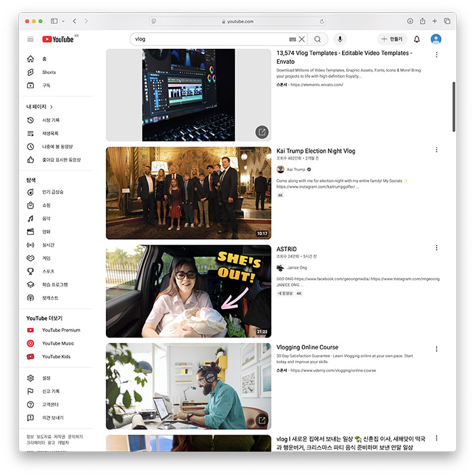475x476 pixels.
Task: Click Vlogging Online Course ad thumbnail
Action: pyautogui.click(x=189, y=386)
